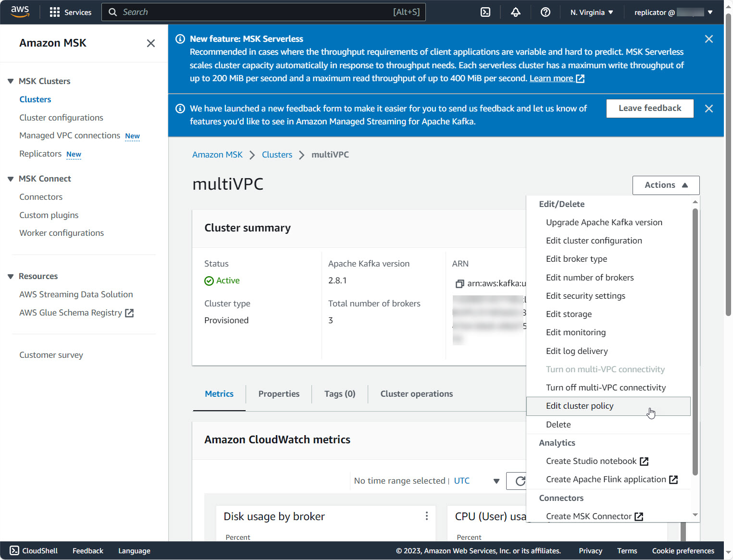Collapse the Actions dropdown menu
733x560 pixels.
pyautogui.click(x=666, y=185)
